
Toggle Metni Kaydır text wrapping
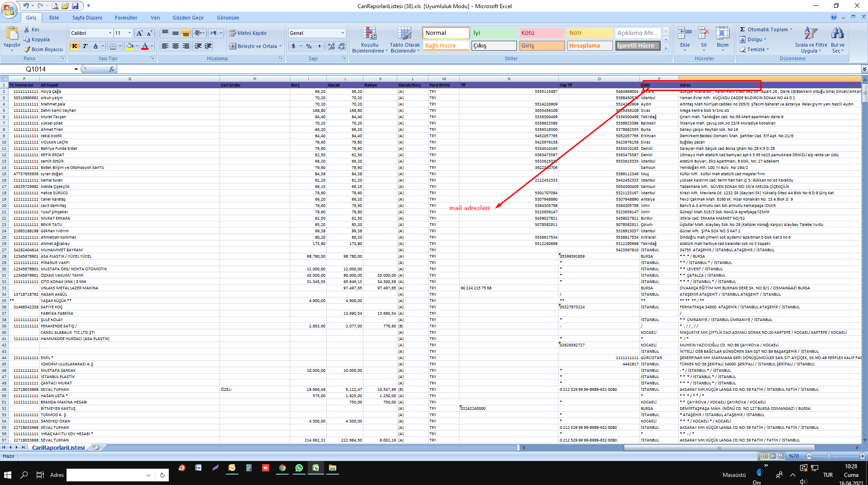point(248,33)
